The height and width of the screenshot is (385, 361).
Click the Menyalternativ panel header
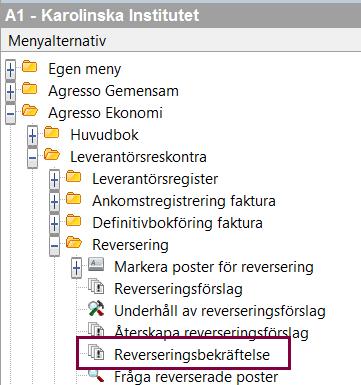click(x=180, y=41)
